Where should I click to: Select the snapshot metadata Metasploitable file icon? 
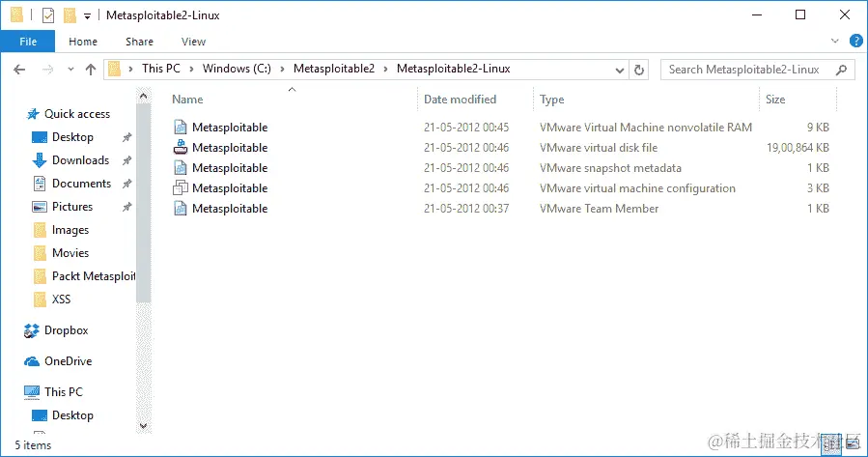180,168
